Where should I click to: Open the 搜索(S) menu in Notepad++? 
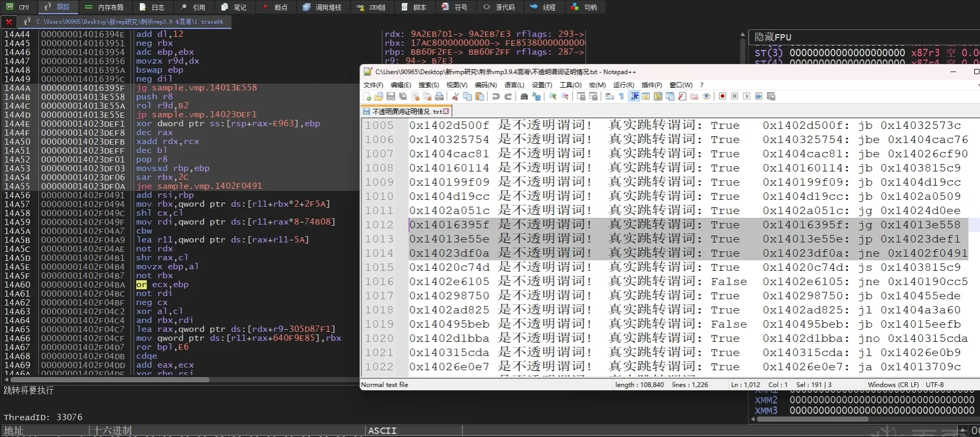pos(428,85)
